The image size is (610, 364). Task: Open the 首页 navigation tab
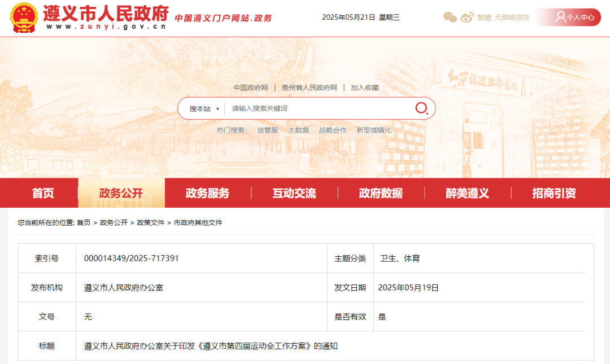click(x=43, y=193)
